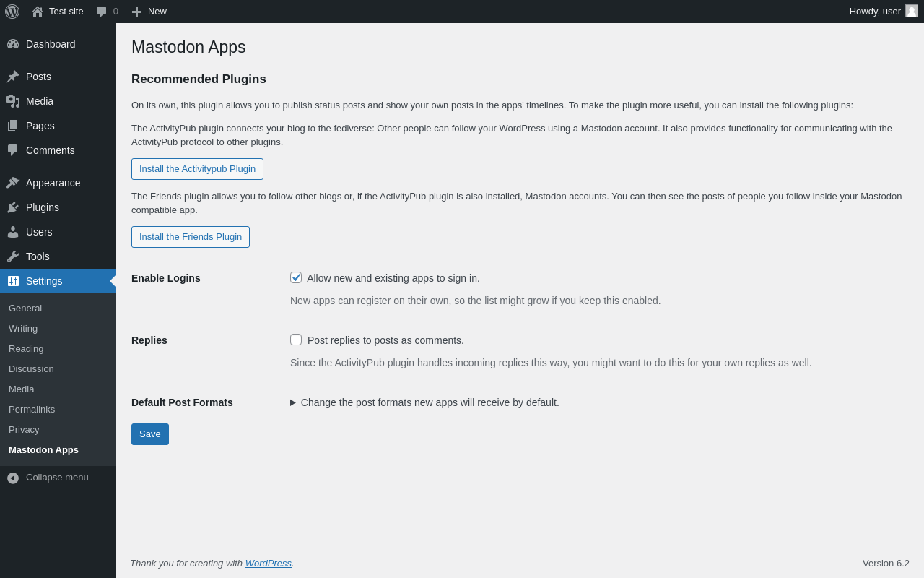Open the Media icon in sidebar
The width and height of the screenshot is (924, 578).
tap(13, 101)
